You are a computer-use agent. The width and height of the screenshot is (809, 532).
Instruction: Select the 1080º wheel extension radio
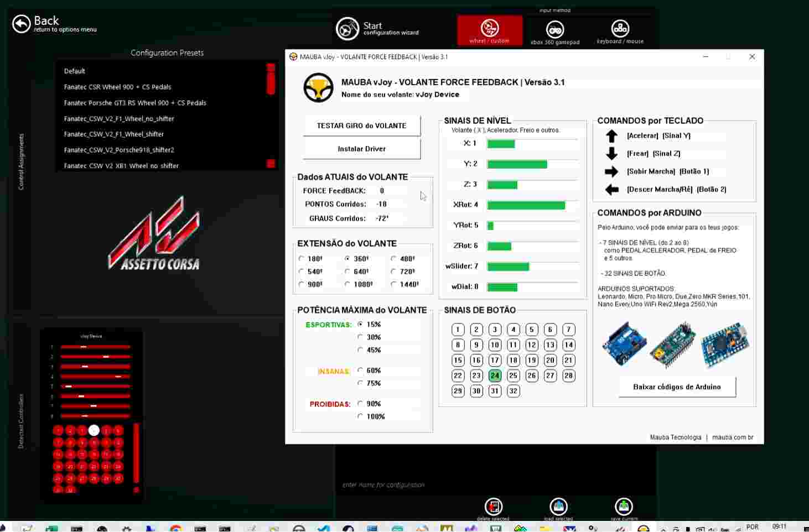[x=348, y=284]
